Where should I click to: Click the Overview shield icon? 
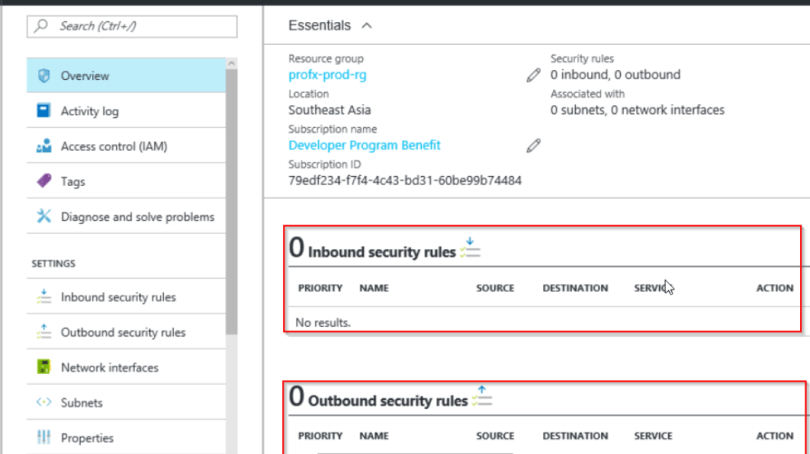(43, 76)
